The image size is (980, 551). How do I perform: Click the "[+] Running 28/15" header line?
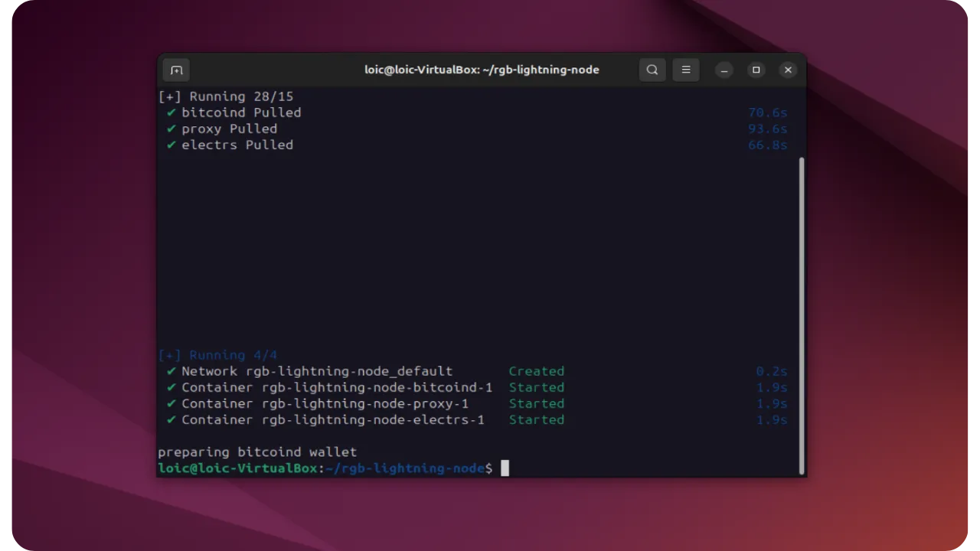point(226,96)
